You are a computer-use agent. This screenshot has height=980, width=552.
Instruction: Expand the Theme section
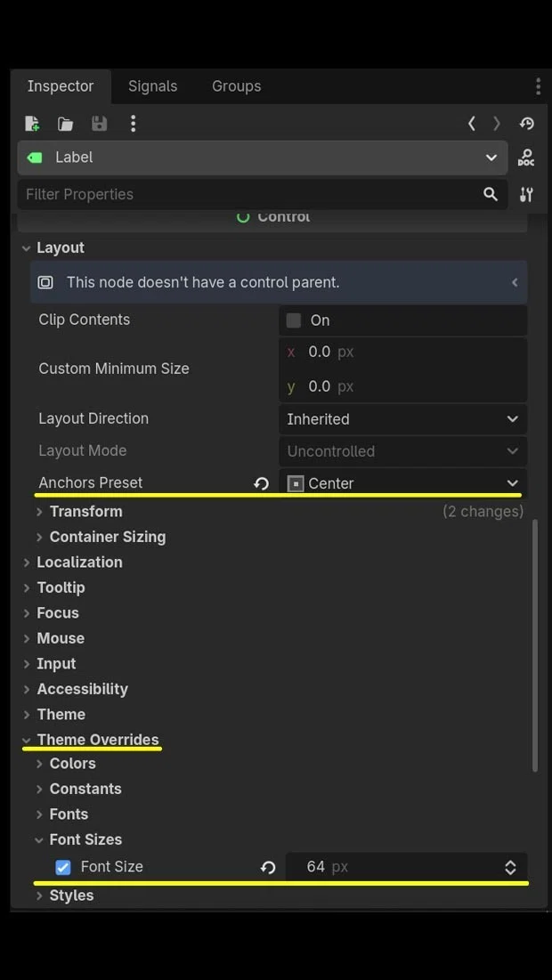pos(61,715)
